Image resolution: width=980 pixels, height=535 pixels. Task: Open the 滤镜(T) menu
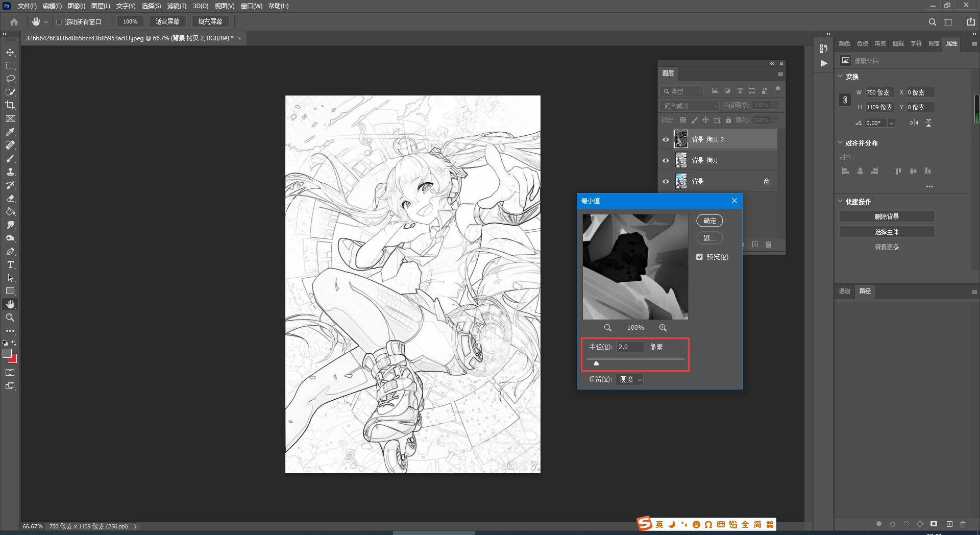coord(177,6)
